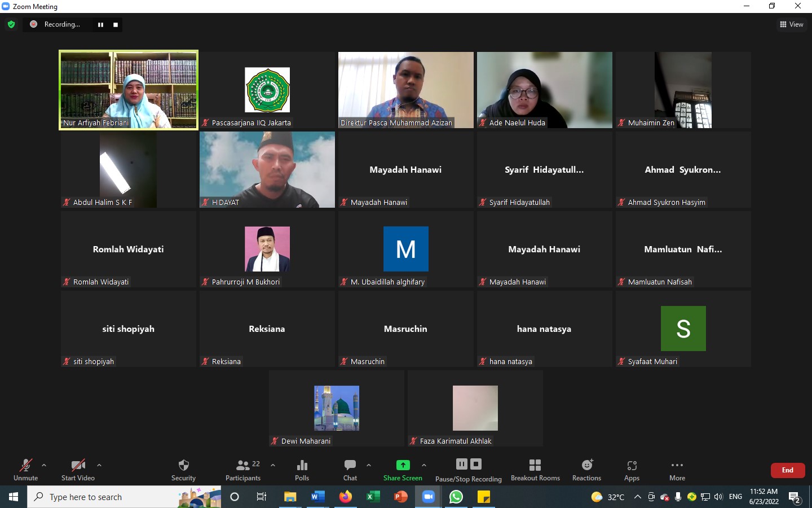
Task: Expand the Chat options arrow
Action: (369, 466)
